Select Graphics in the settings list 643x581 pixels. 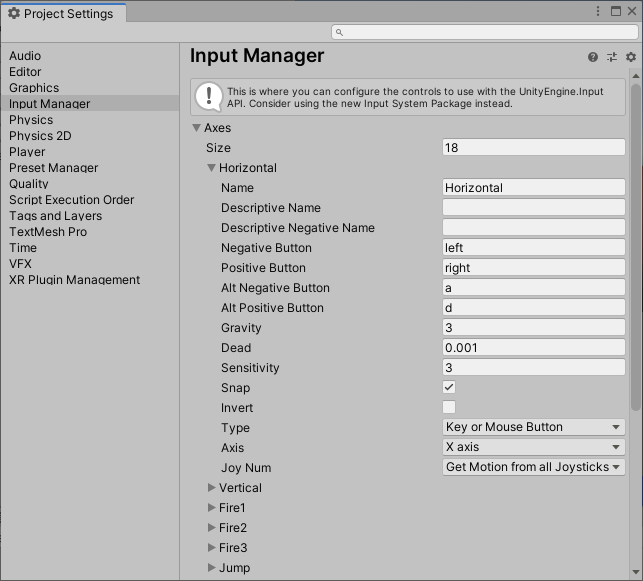(x=90, y=88)
